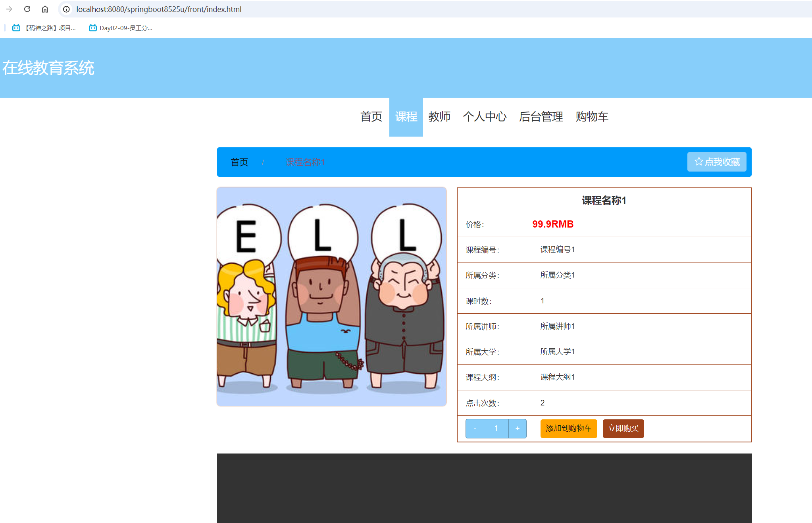Click the browser back arrow
The image size is (812, 523).
click(x=9, y=9)
